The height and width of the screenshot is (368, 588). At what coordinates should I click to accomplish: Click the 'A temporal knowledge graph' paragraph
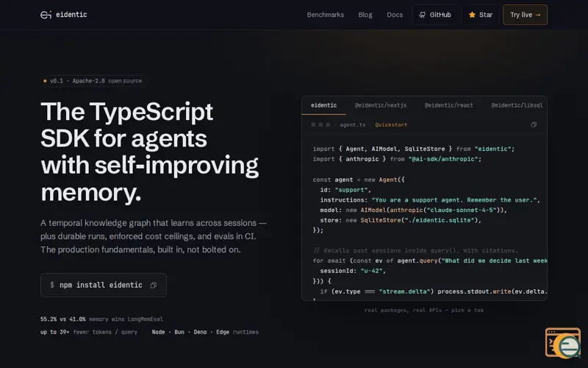(154, 236)
